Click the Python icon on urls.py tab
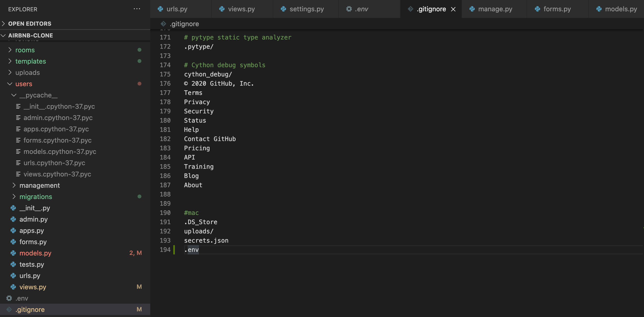 click(160, 9)
